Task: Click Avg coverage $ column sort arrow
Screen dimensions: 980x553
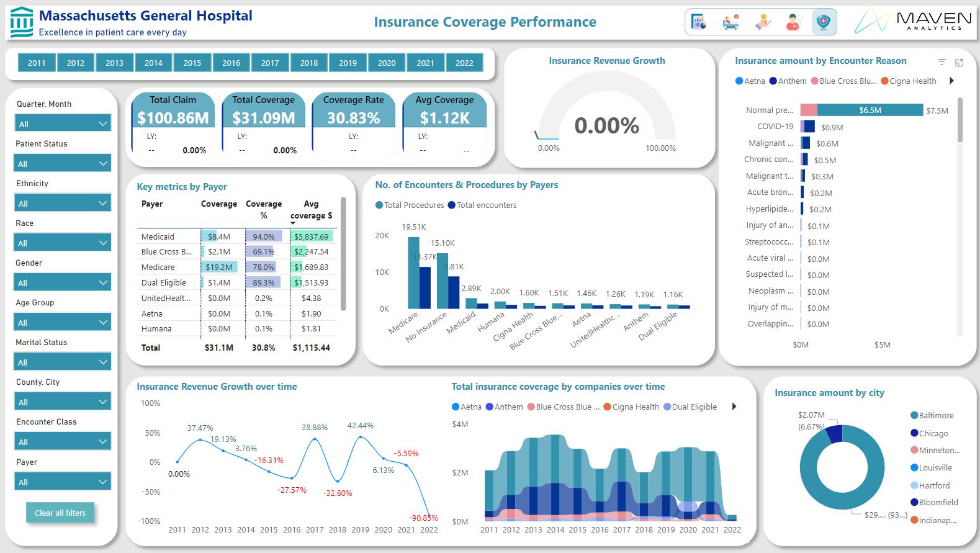Action: 293,223
